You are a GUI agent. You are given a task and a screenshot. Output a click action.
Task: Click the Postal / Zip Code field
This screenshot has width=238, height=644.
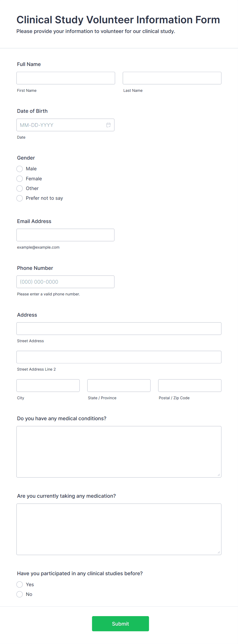(189, 385)
